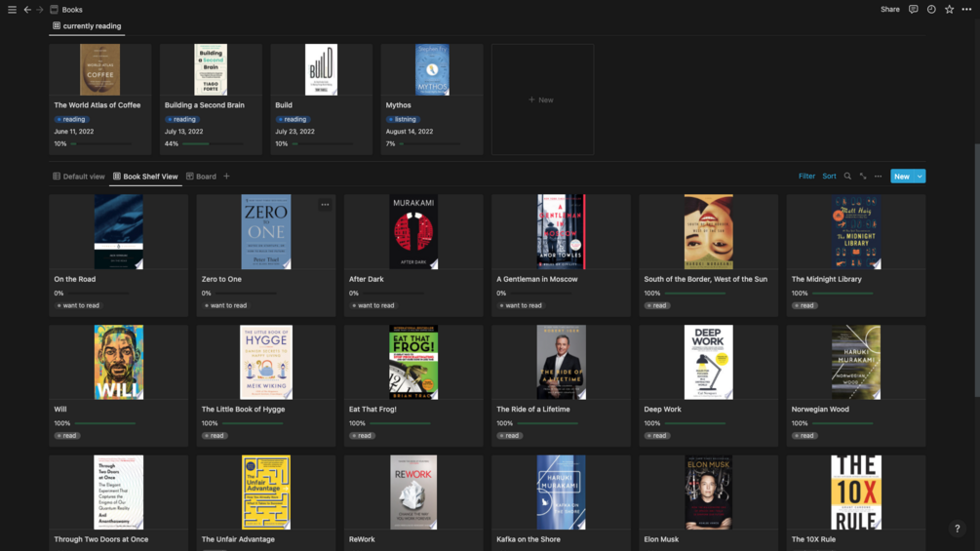Expand the New button dropdown arrow
The image size is (980, 551).
[x=920, y=177]
